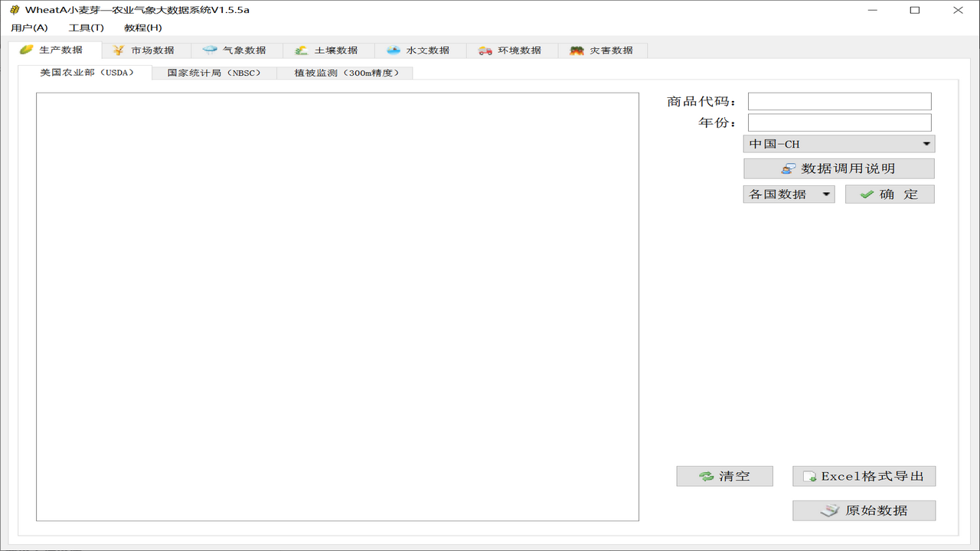Image resolution: width=980 pixels, height=551 pixels.
Task: Click the 年份 input field
Action: coord(839,122)
